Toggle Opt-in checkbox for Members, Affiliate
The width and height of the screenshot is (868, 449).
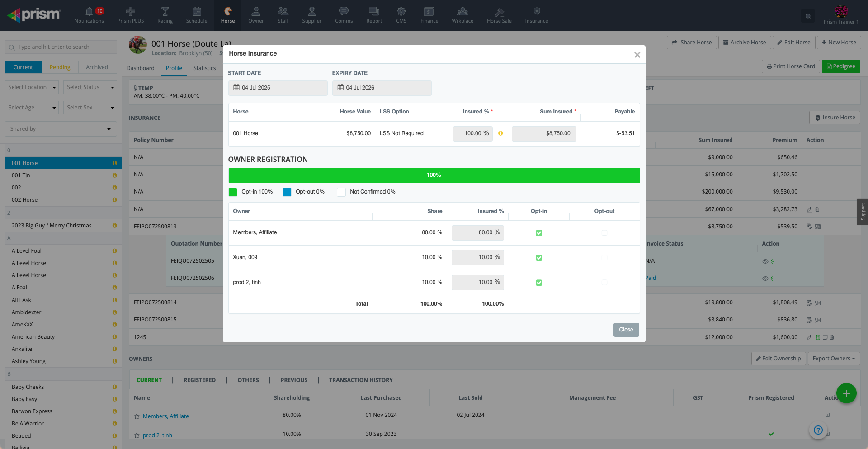click(x=539, y=233)
